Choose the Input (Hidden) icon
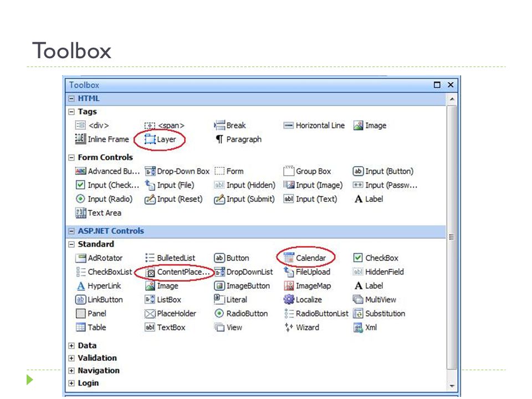 click(x=219, y=185)
